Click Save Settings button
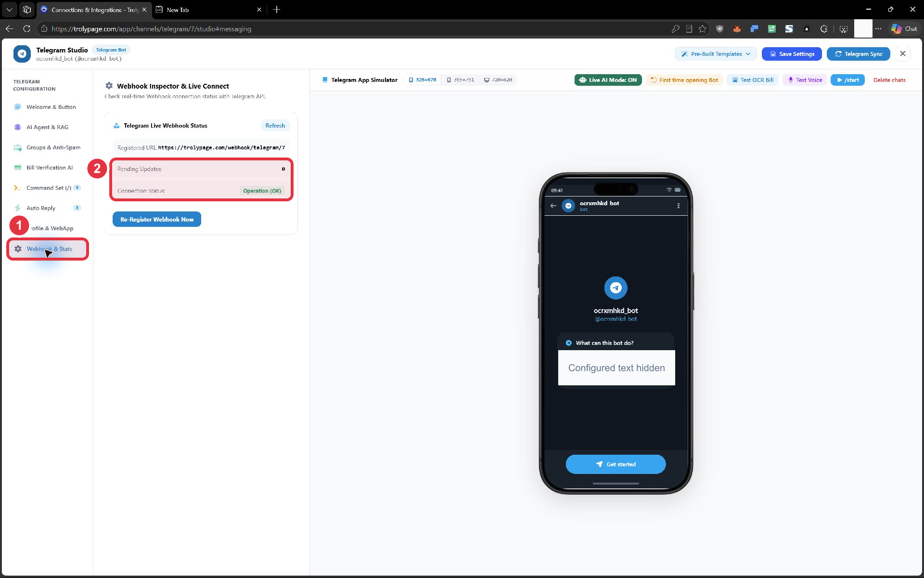 point(792,54)
